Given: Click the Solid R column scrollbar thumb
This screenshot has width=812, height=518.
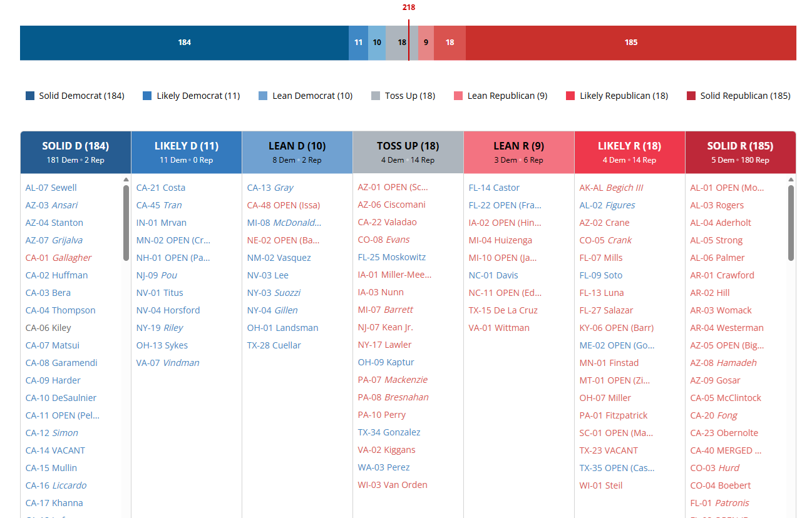Looking at the screenshot, I should point(791,223).
